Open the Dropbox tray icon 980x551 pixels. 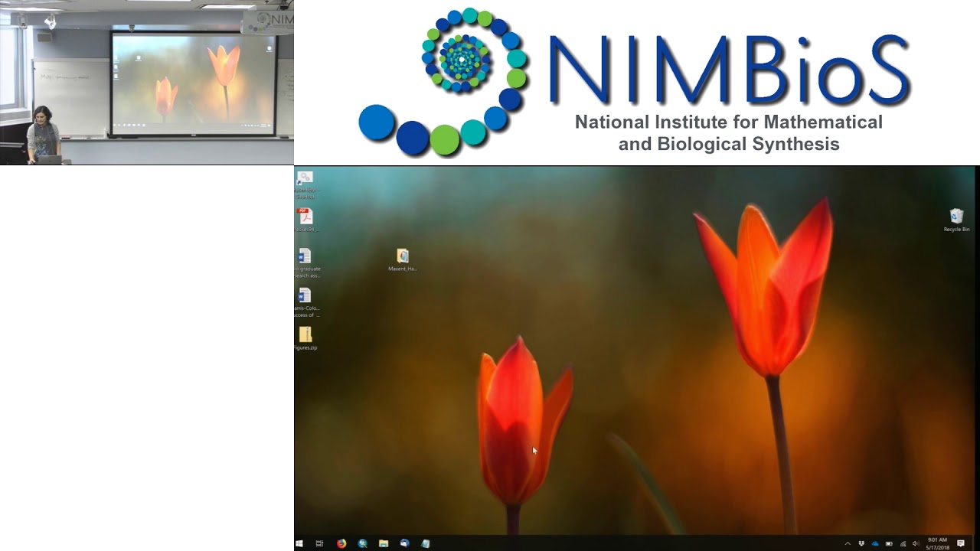pyautogui.click(x=861, y=543)
